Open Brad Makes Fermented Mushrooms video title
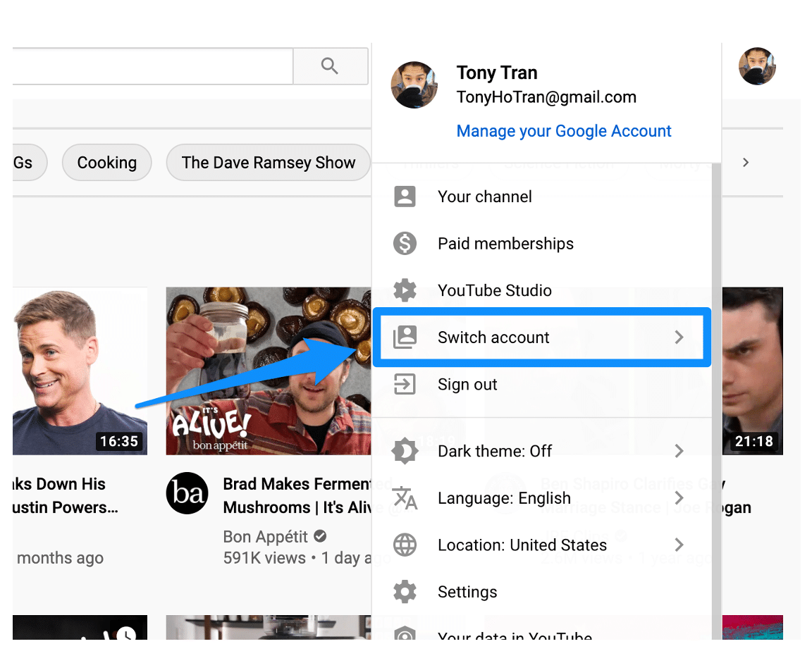This screenshot has height=651, width=812. tap(297, 495)
